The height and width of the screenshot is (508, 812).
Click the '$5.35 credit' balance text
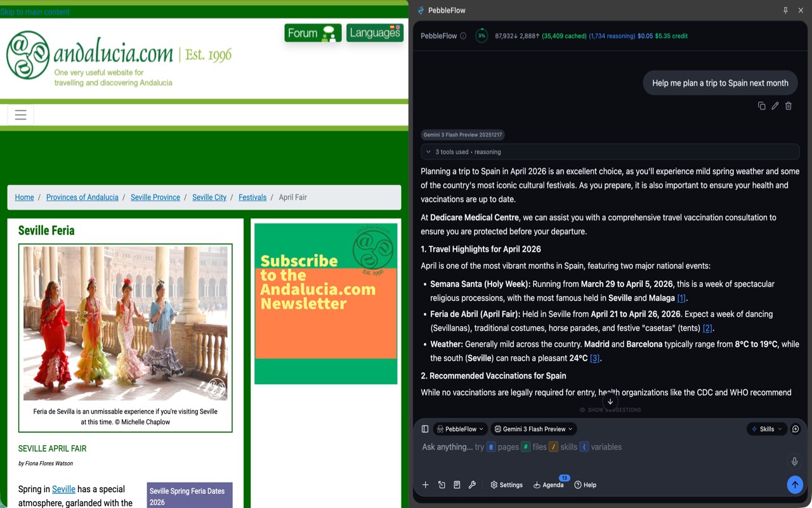coord(671,36)
